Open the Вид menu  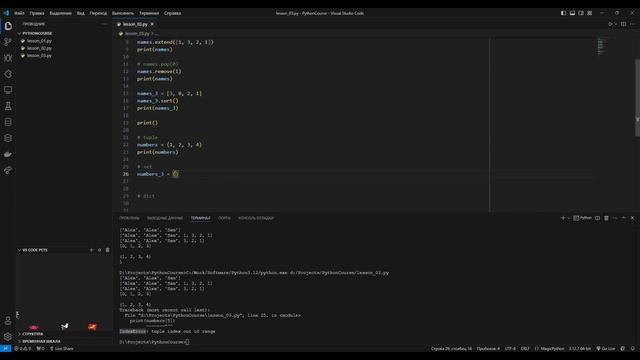coord(80,13)
